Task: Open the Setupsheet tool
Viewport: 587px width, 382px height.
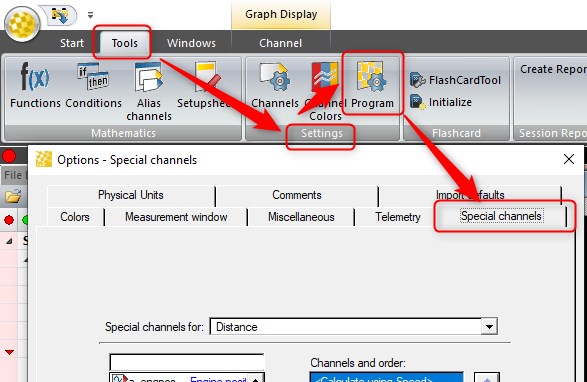Action: pyautogui.click(x=204, y=85)
